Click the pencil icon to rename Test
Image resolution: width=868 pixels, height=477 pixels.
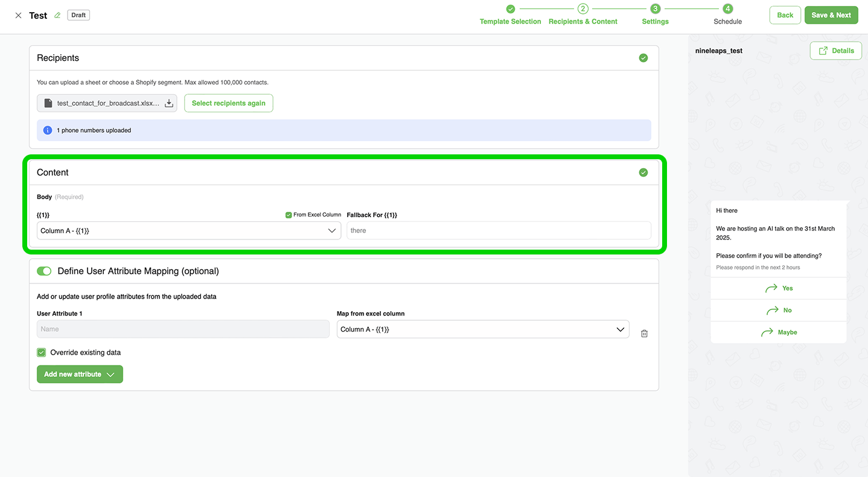[x=57, y=16]
